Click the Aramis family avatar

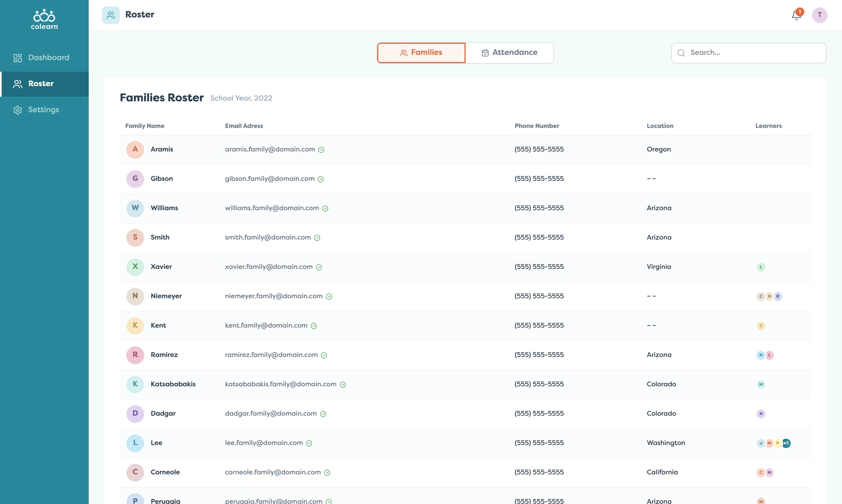point(135,150)
